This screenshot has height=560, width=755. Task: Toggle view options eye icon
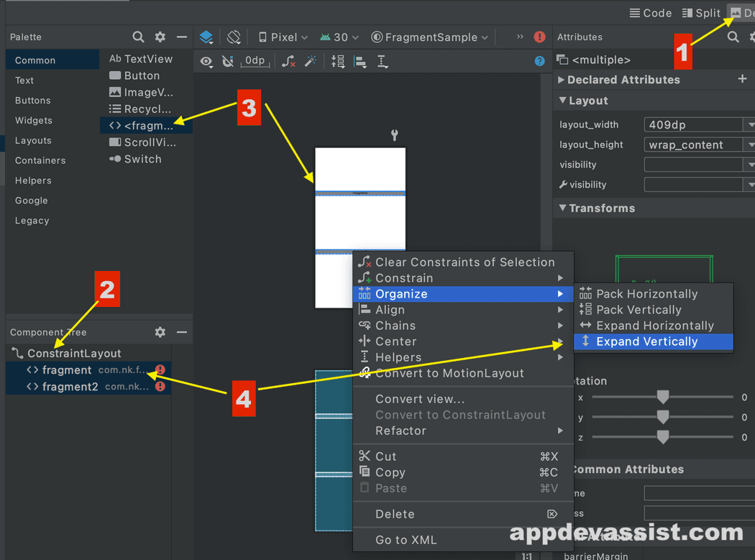point(206,61)
